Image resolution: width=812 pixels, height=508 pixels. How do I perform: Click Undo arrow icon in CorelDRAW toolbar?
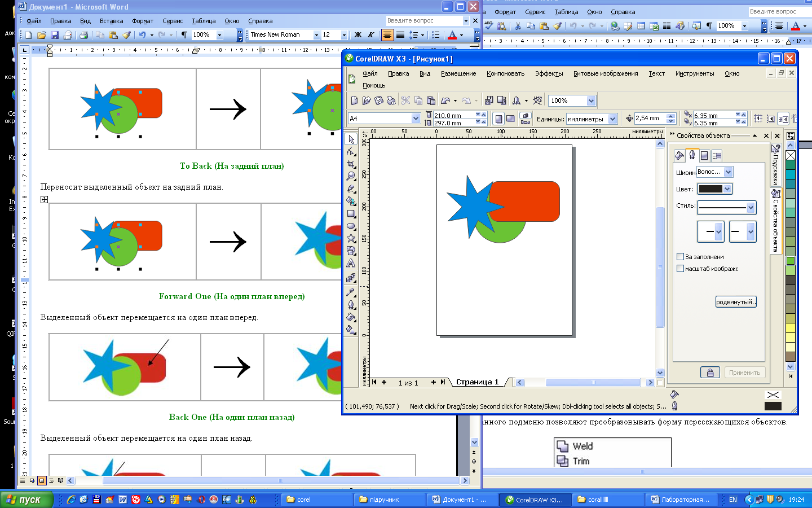[x=445, y=100]
